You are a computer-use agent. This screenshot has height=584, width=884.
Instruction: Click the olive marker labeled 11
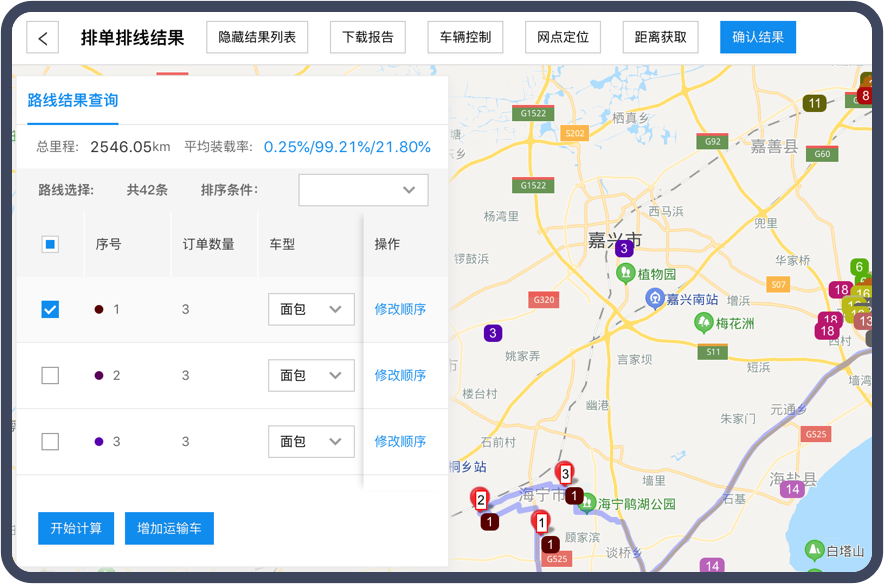[x=815, y=103]
